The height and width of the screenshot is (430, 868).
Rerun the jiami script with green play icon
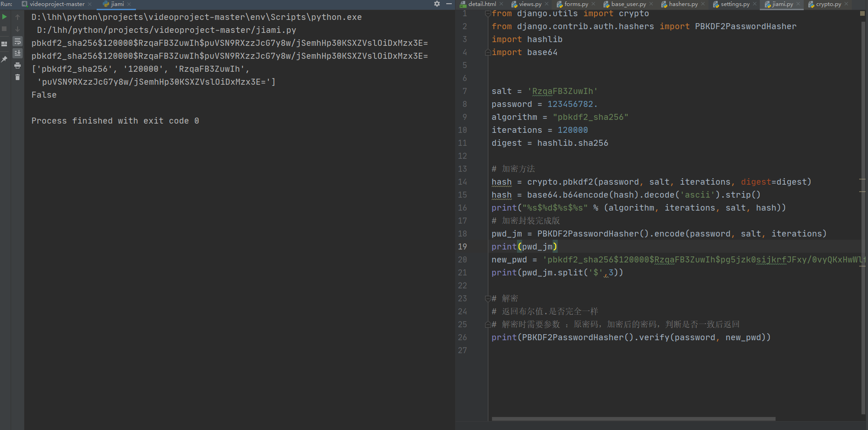[4, 17]
